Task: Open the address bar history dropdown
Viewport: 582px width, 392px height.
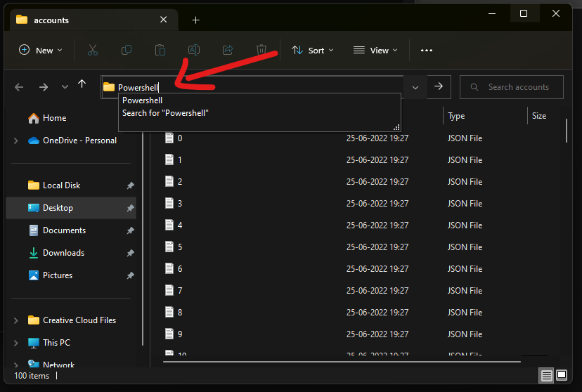Action: (x=415, y=87)
